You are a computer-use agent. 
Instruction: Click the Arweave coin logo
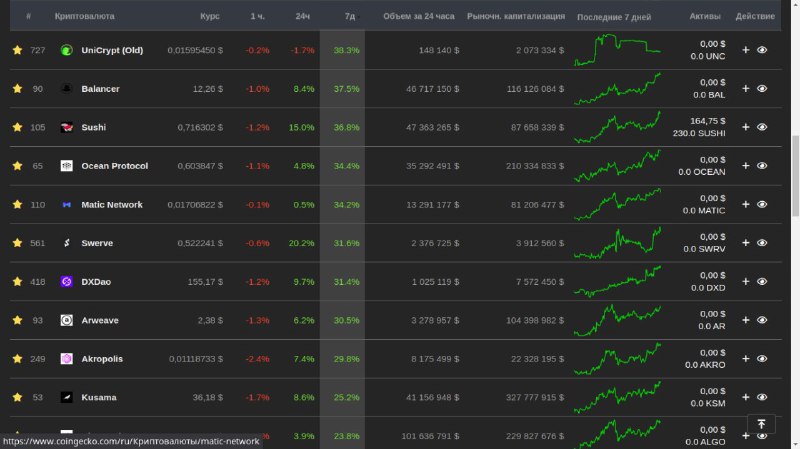66,320
